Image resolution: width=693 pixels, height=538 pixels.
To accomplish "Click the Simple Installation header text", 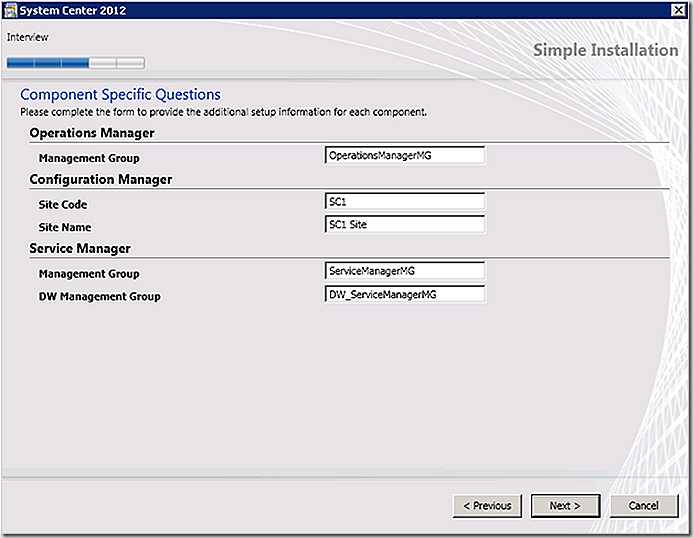I will point(605,50).
